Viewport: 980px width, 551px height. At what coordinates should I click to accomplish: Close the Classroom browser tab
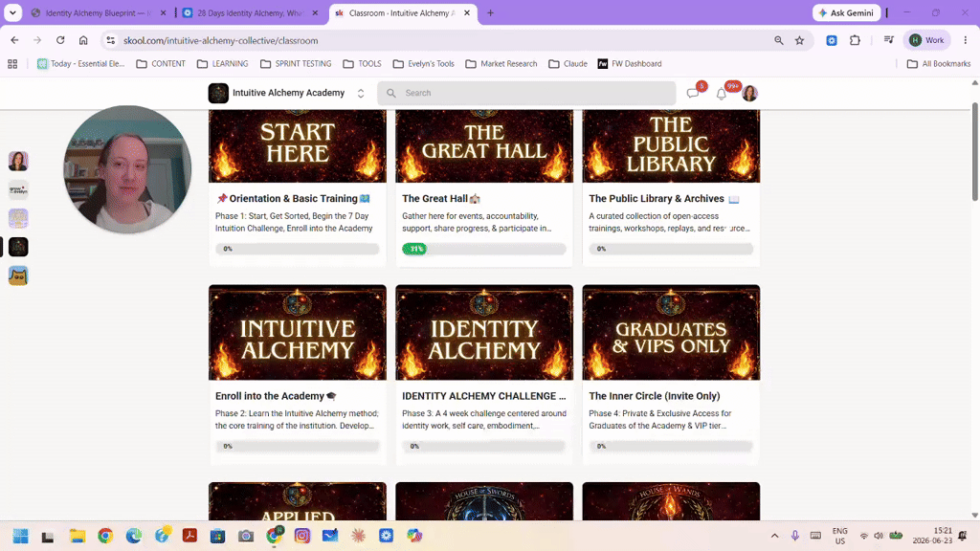pyautogui.click(x=467, y=12)
